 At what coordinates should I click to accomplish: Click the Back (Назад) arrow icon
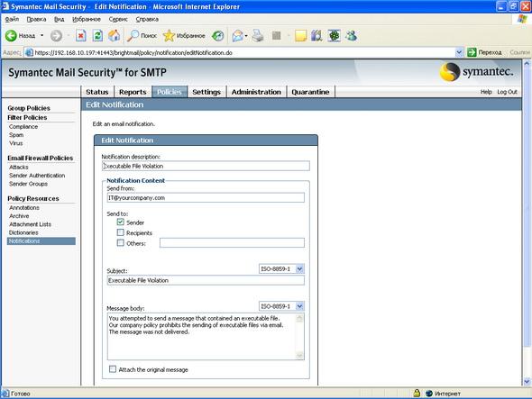11,36
